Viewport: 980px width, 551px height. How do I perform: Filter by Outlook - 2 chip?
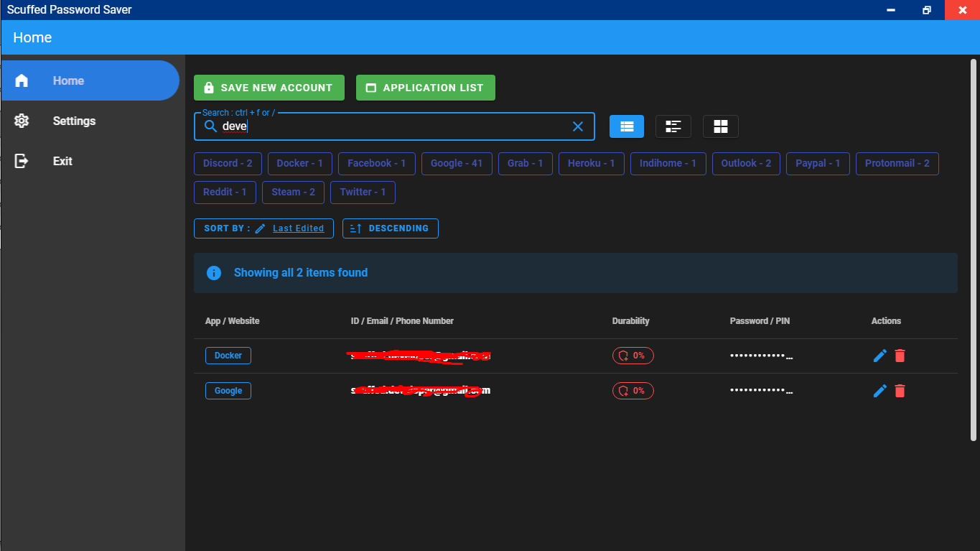(747, 163)
